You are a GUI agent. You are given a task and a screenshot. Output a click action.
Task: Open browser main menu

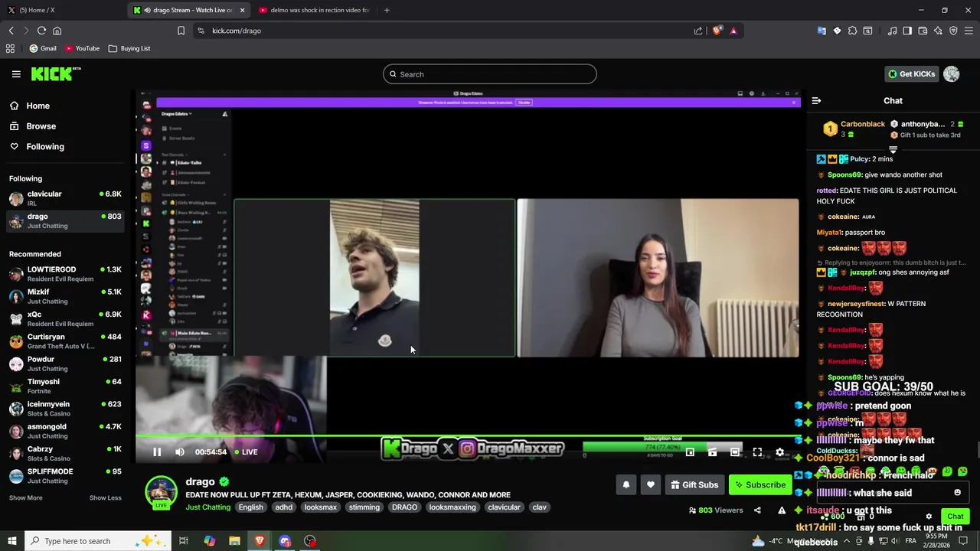pos(969,31)
